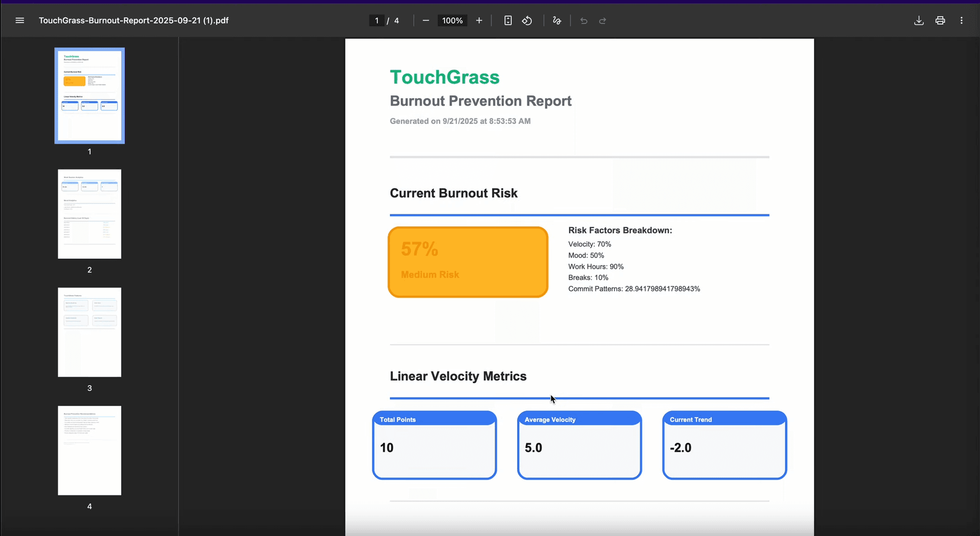The image size is (980, 536).
Task: Click the fit to page icon
Action: 508,21
